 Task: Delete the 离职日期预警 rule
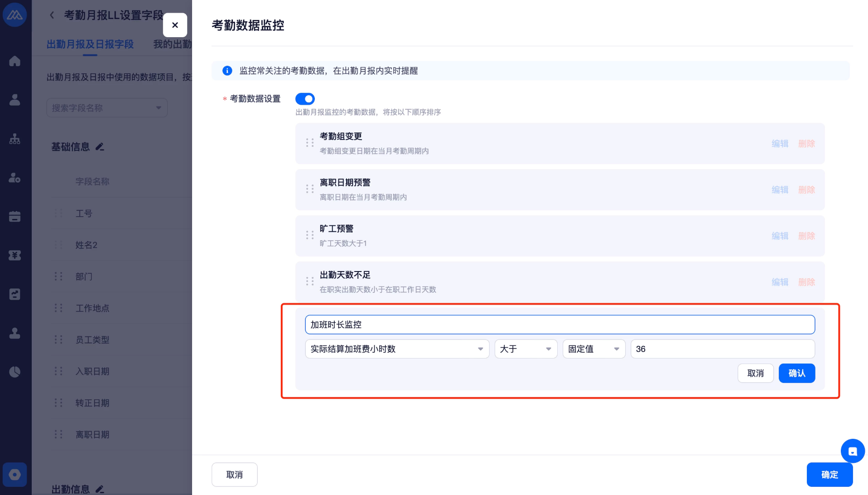click(x=806, y=190)
